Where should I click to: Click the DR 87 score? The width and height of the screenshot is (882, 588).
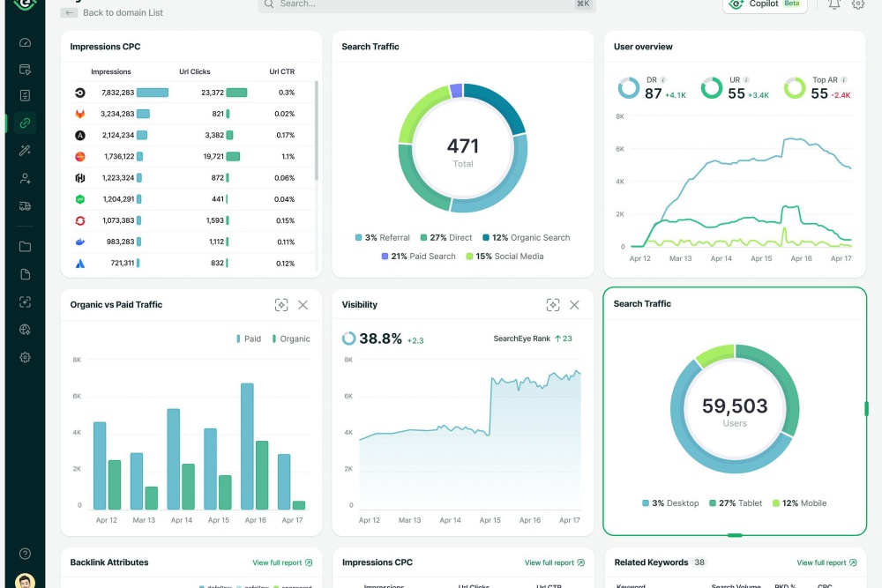coord(653,93)
